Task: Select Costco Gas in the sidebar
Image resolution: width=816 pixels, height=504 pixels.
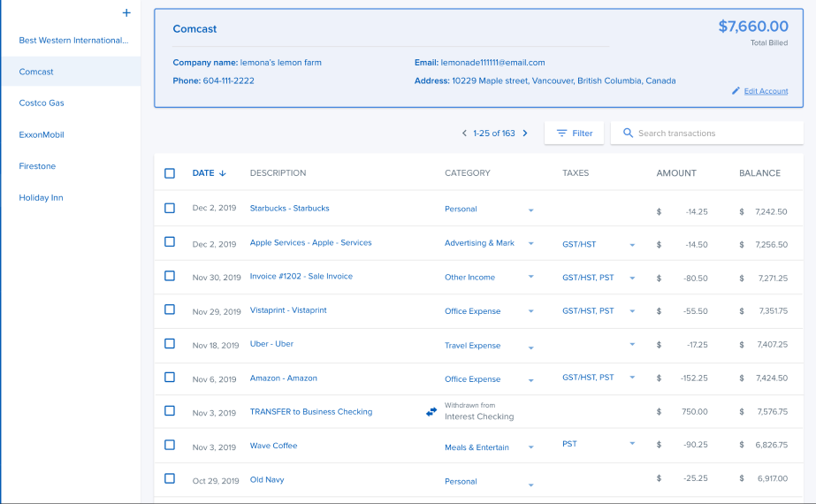Action: 42,103
